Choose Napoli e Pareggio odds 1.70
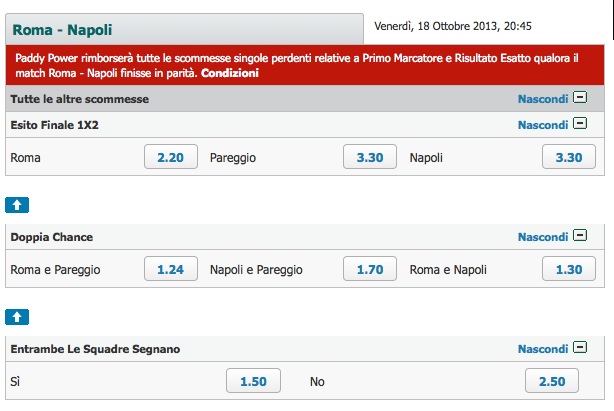The width and height of the screenshot is (614, 411). click(x=370, y=269)
